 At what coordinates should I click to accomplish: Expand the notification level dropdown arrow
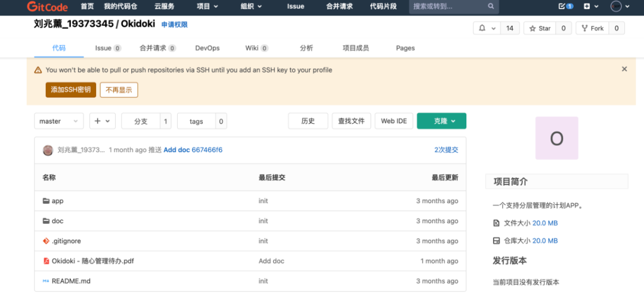[493, 29]
